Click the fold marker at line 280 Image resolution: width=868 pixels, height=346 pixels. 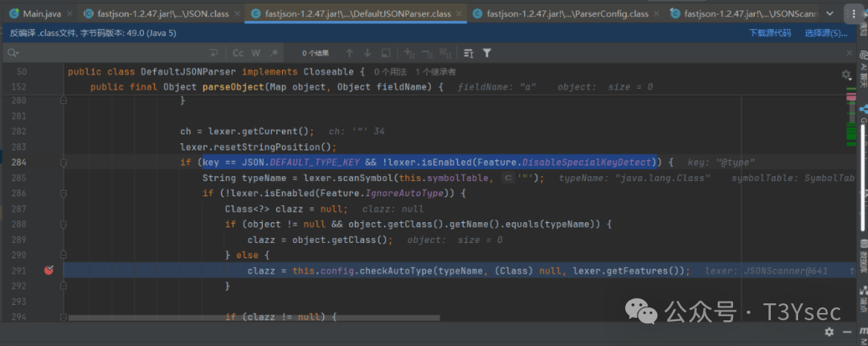63,101
